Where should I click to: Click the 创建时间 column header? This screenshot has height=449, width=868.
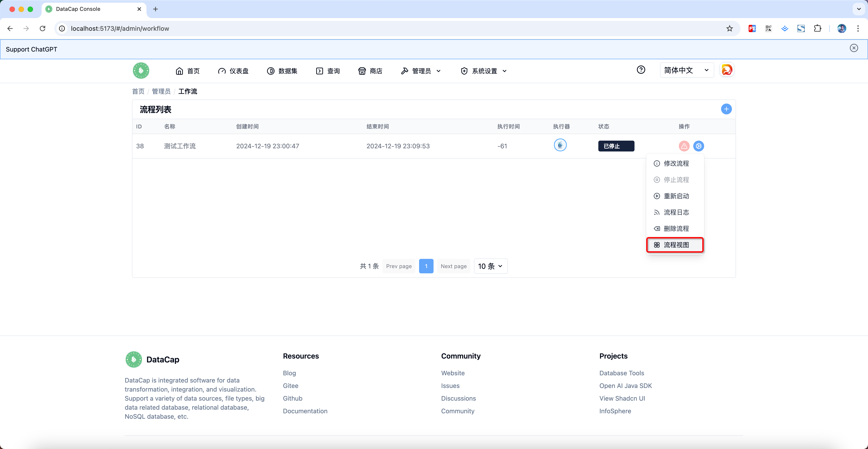click(247, 126)
